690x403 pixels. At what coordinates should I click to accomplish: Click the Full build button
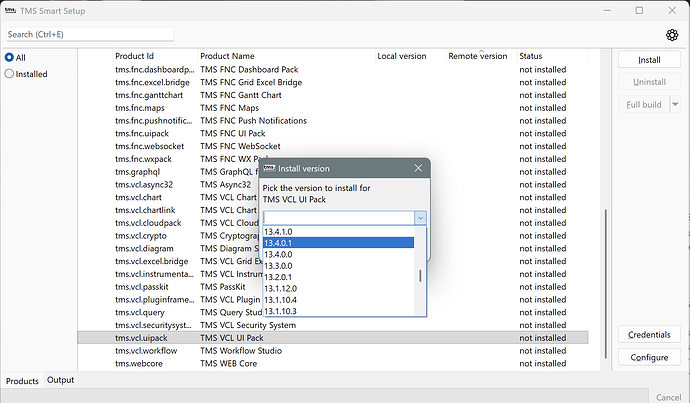(644, 105)
